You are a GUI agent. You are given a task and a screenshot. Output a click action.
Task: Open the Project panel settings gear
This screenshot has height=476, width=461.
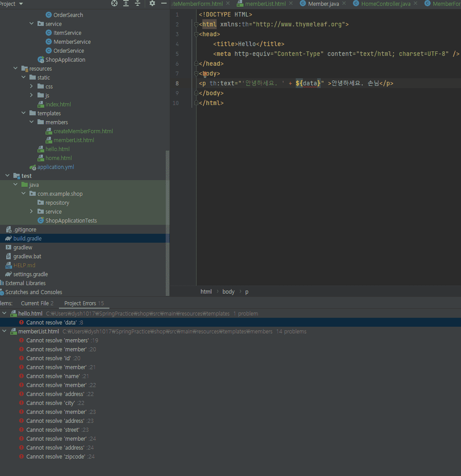(152, 3)
